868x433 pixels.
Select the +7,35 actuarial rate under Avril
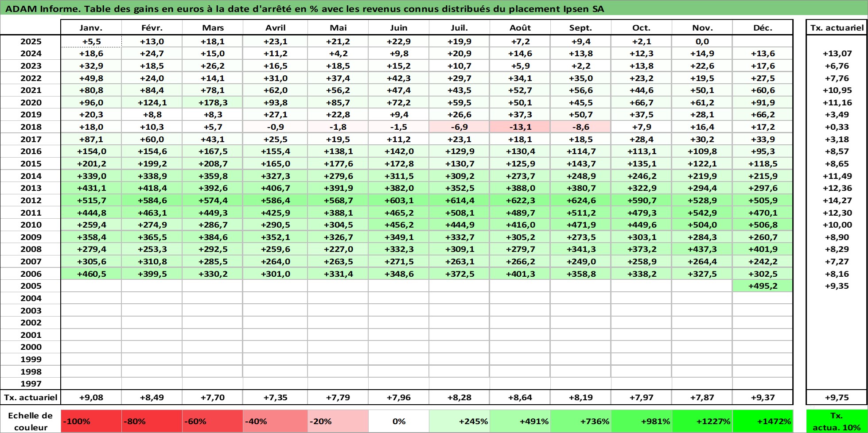[276, 397]
